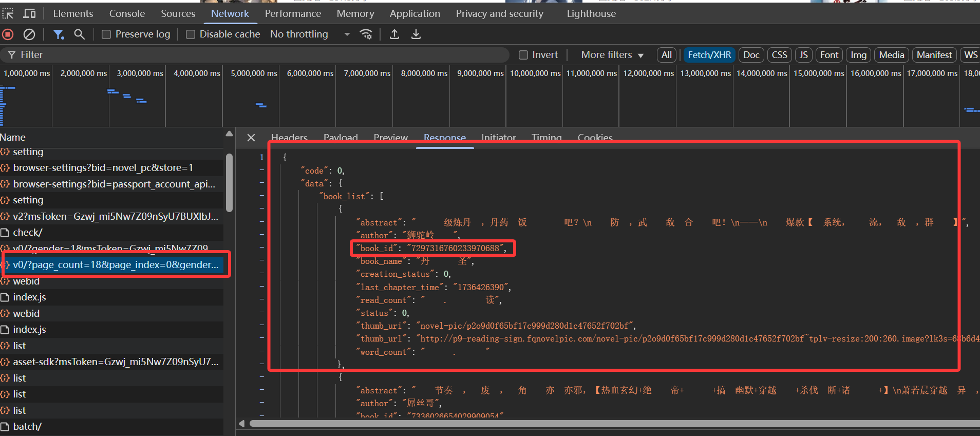Select the batch/ request
This screenshot has height=436, width=980.
point(112,427)
